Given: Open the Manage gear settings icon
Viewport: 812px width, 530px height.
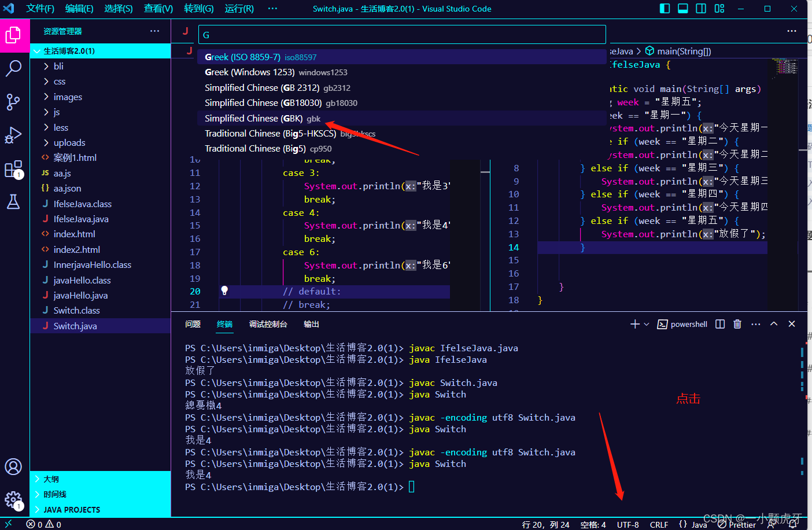Looking at the screenshot, I should tap(13, 500).
